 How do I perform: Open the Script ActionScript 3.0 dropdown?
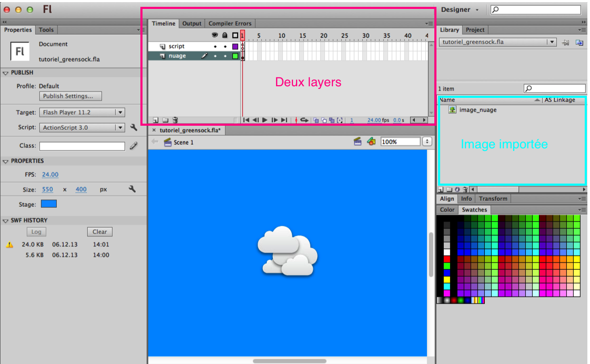coord(82,128)
